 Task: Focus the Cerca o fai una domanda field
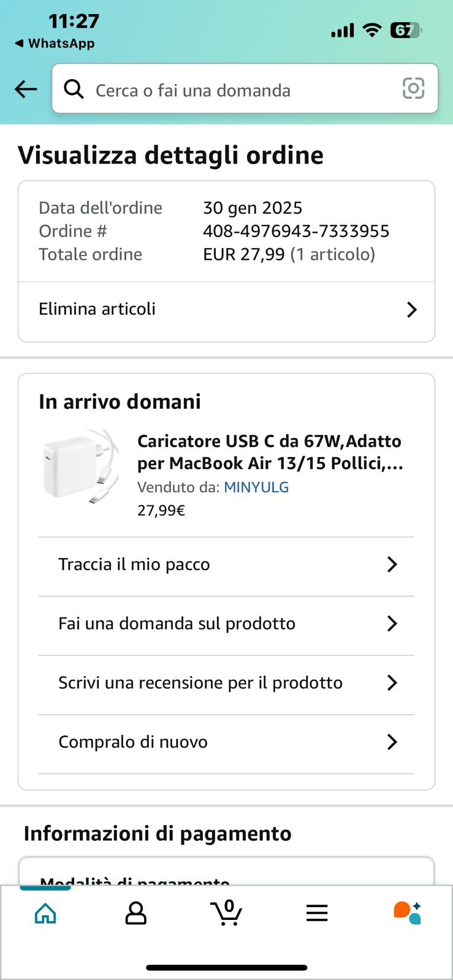(239, 90)
